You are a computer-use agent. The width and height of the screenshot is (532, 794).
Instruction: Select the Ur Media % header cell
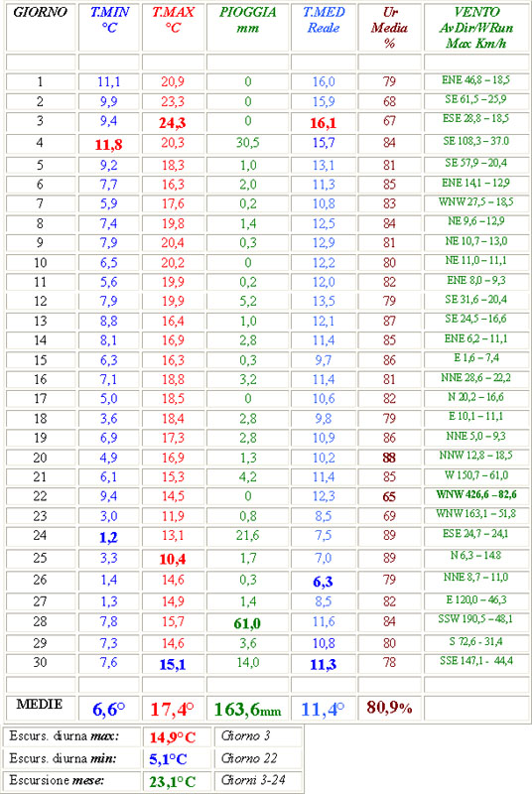point(389,28)
